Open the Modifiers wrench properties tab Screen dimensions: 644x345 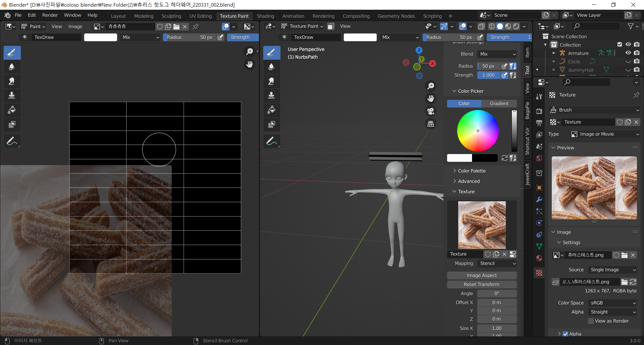[539, 200]
